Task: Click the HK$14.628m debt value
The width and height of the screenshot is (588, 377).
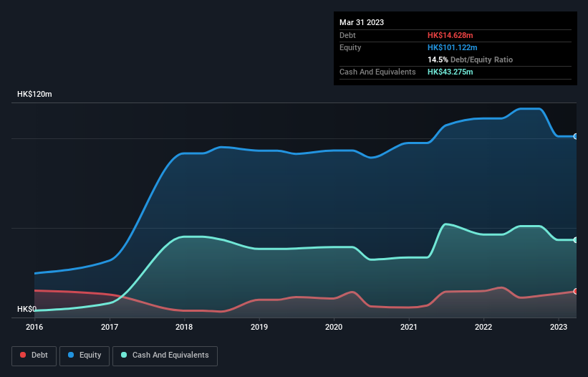Action: pos(450,35)
